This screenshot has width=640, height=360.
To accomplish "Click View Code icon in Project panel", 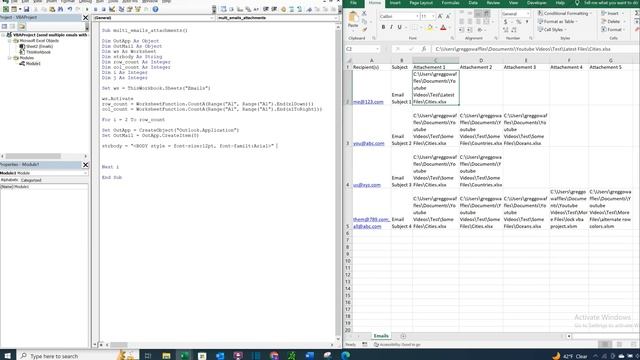I will [4, 26].
